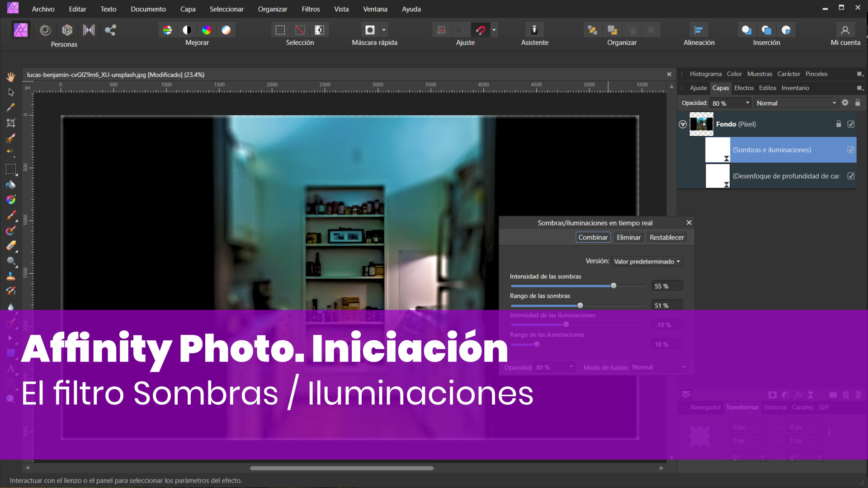The width and height of the screenshot is (868, 488).
Task: Switch to the Histograma tab
Action: (x=705, y=74)
